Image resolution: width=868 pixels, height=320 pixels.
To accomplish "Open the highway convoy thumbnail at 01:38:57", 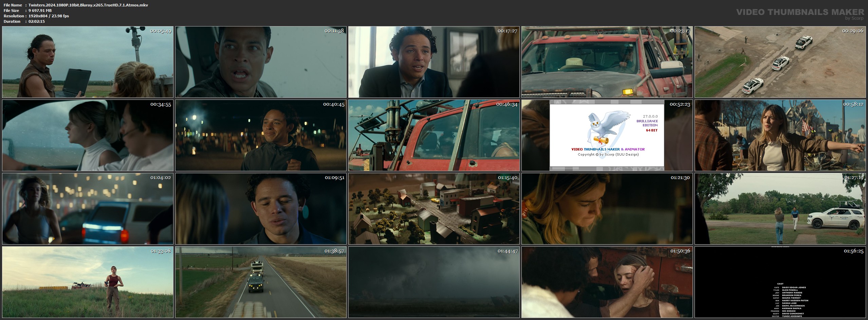I will [x=261, y=282].
